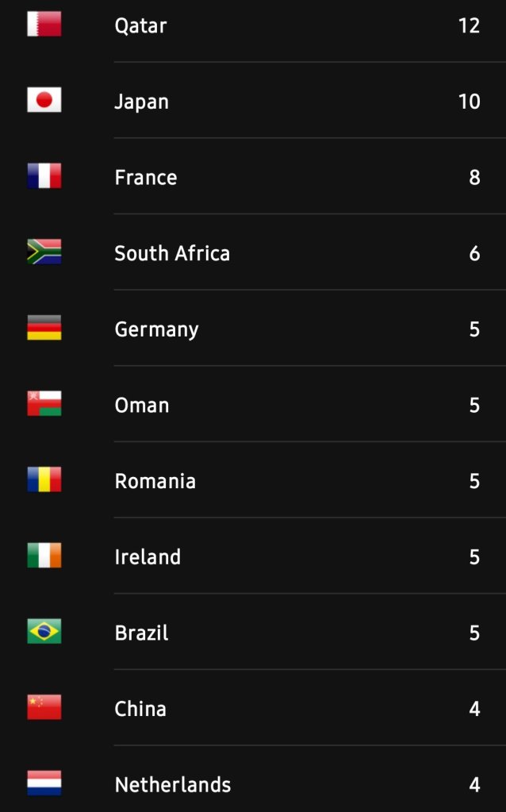Click France's count value 8
The height and width of the screenshot is (812, 506).
tap(474, 177)
